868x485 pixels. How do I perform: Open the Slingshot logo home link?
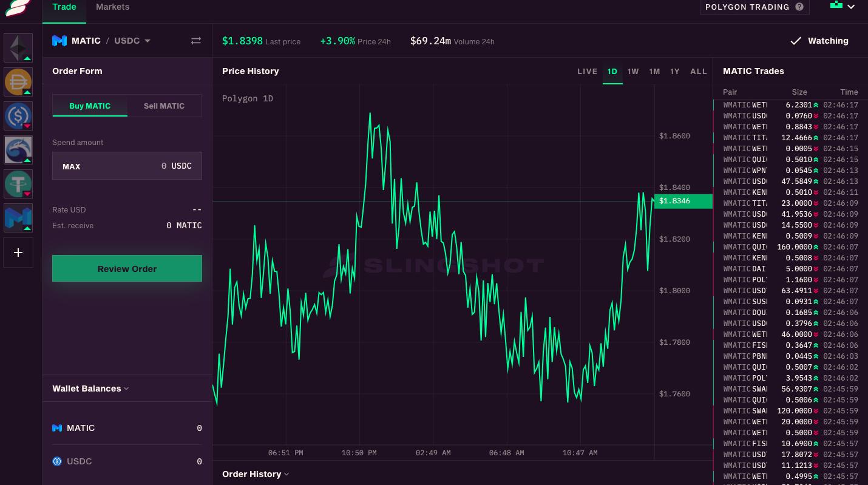coord(18,8)
